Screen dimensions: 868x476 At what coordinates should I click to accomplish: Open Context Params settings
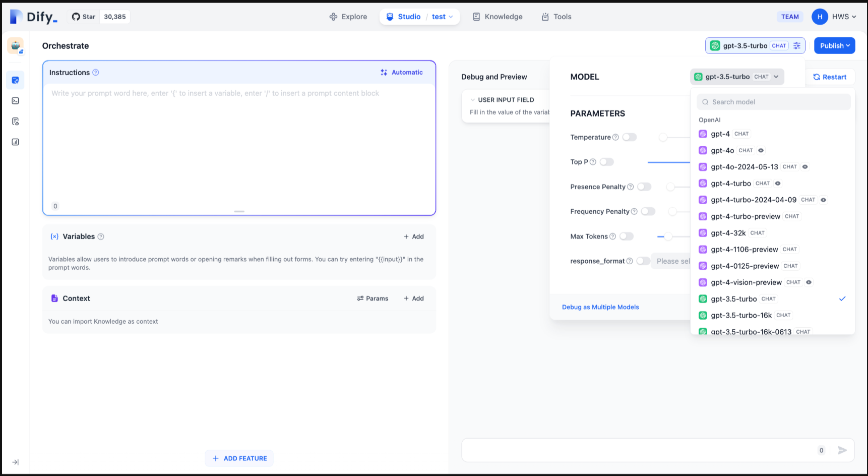pyautogui.click(x=373, y=299)
